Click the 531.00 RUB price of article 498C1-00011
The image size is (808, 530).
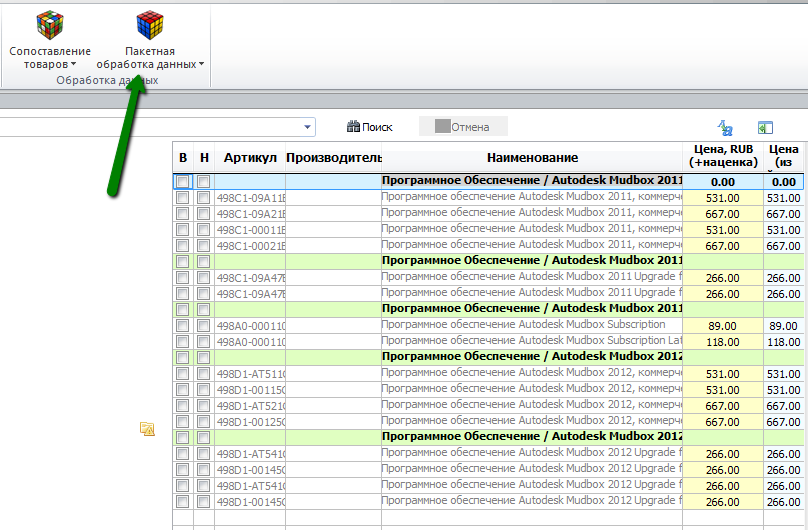click(722, 230)
